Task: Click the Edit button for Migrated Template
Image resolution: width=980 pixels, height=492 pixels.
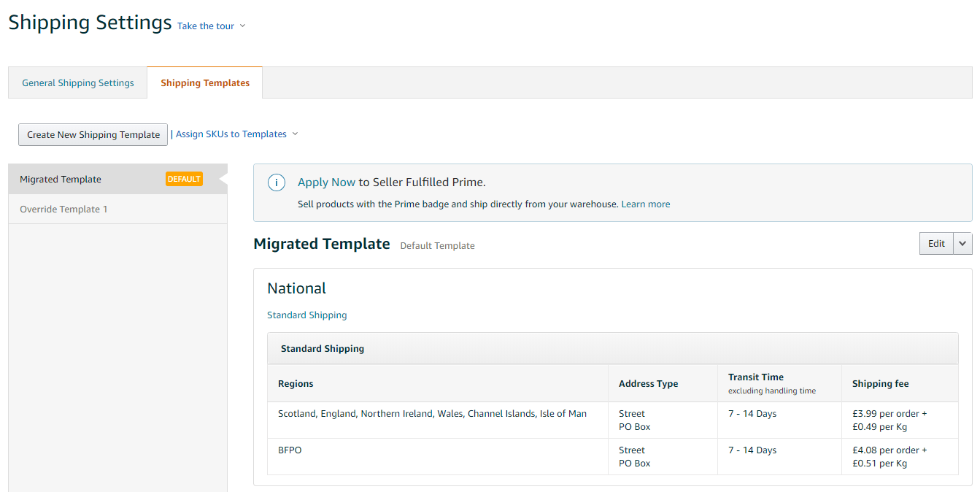Action: pos(935,243)
